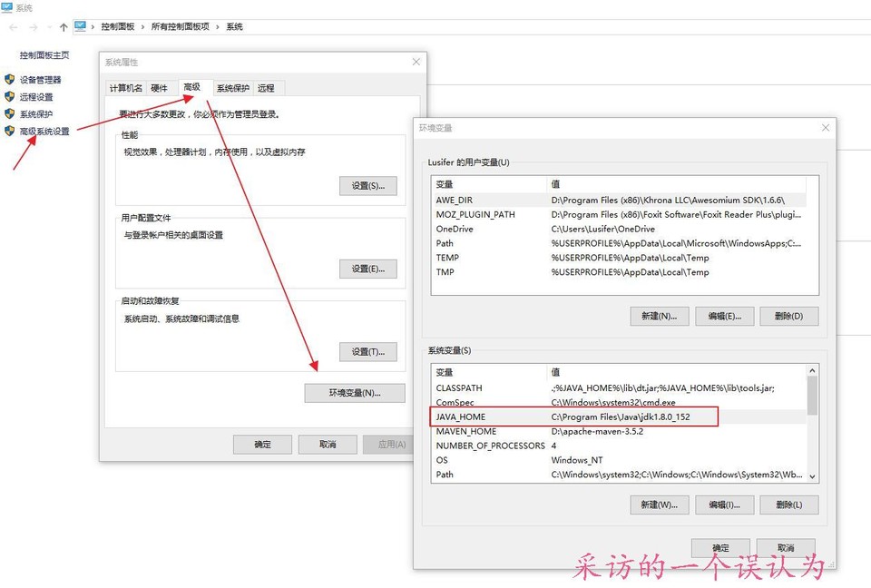Click 新建(W)... under system variables
Viewport: 871px width, 588px height.
(x=660, y=505)
